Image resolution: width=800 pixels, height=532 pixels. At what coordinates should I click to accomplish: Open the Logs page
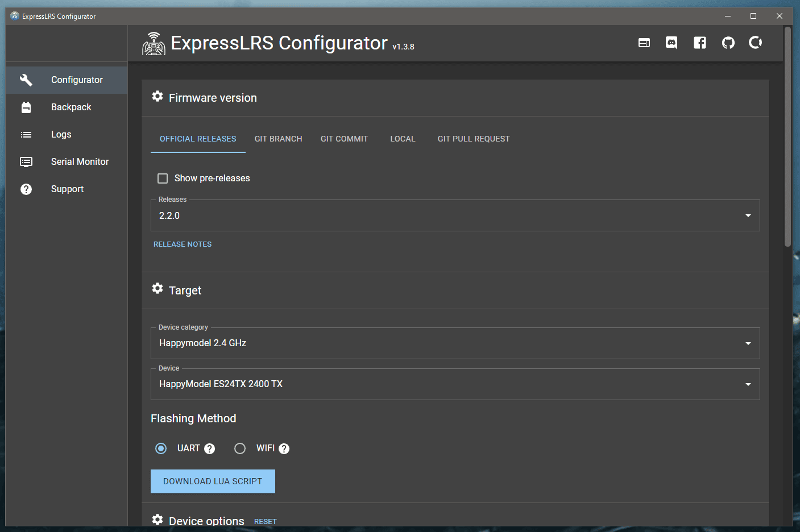[x=67, y=135]
